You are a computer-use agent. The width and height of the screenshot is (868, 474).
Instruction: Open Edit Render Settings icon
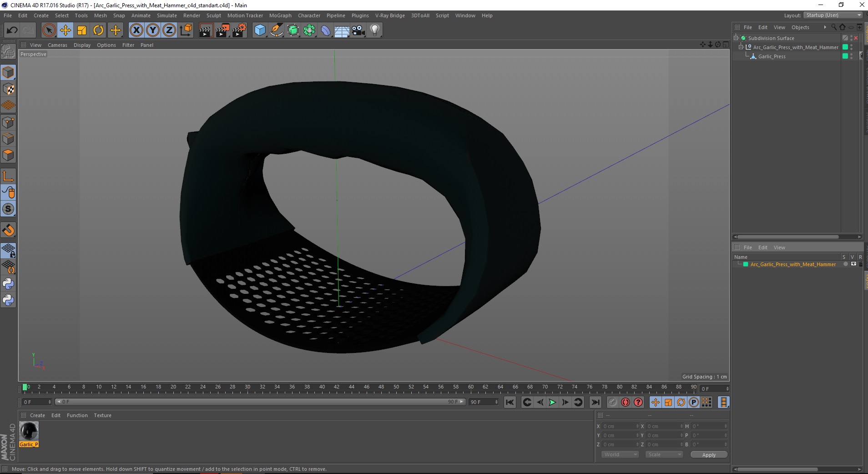[239, 30]
